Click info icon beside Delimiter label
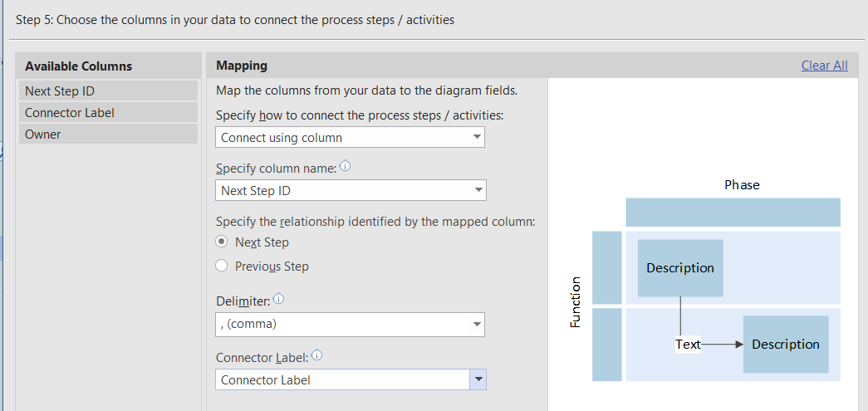The height and width of the screenshot is (411, 868). tap(279, 298)
